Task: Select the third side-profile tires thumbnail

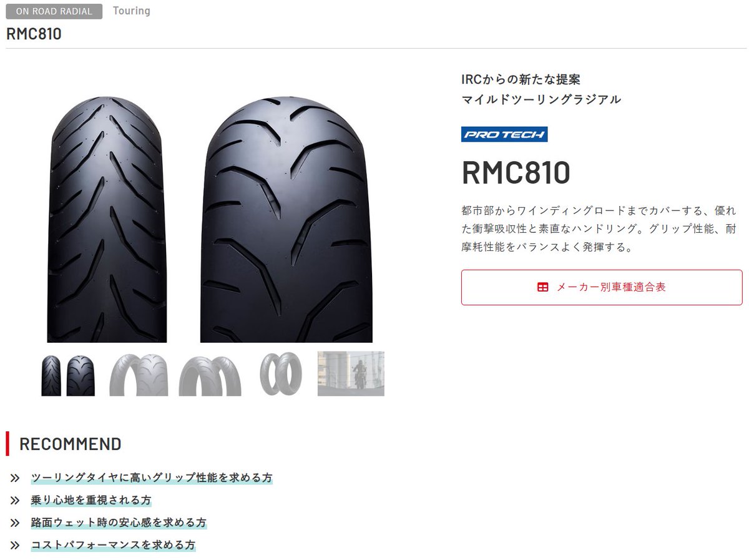Action: pos(210,375)
